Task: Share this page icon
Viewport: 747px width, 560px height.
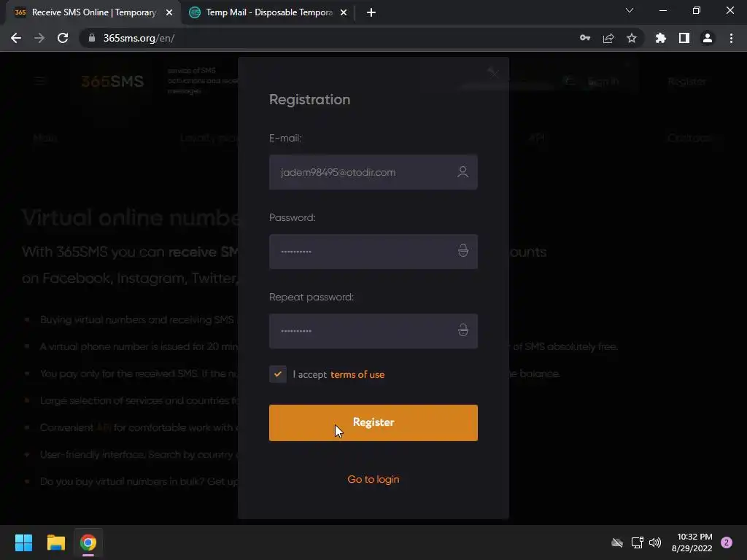Action: (x=608, y=38)
